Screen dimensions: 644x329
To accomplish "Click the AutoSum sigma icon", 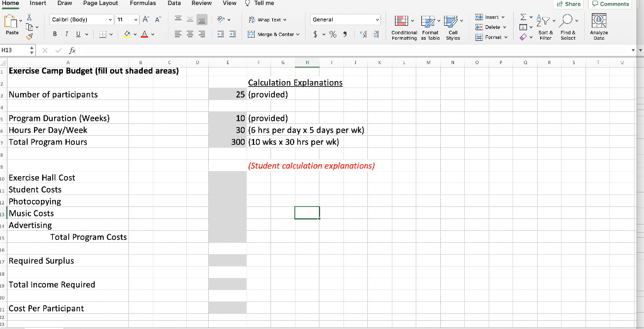I will pos(523,18).
